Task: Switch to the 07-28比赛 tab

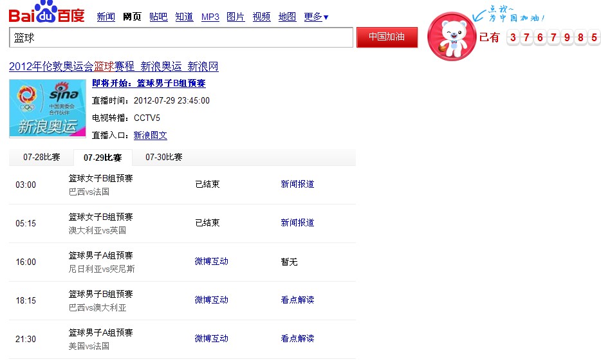Action: 42,158
